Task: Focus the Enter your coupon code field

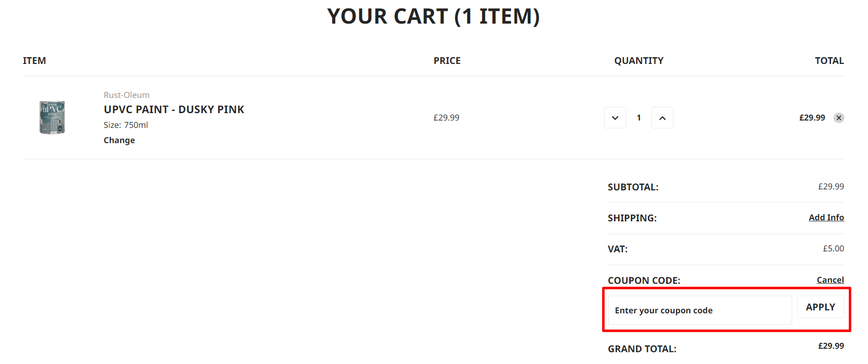Action: (x=699, y=310)
